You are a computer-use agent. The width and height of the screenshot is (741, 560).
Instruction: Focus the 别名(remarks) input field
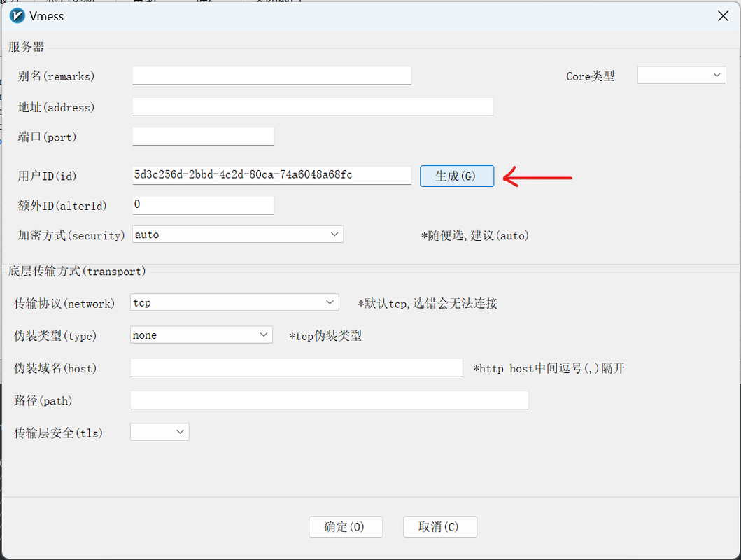[271, 76]
